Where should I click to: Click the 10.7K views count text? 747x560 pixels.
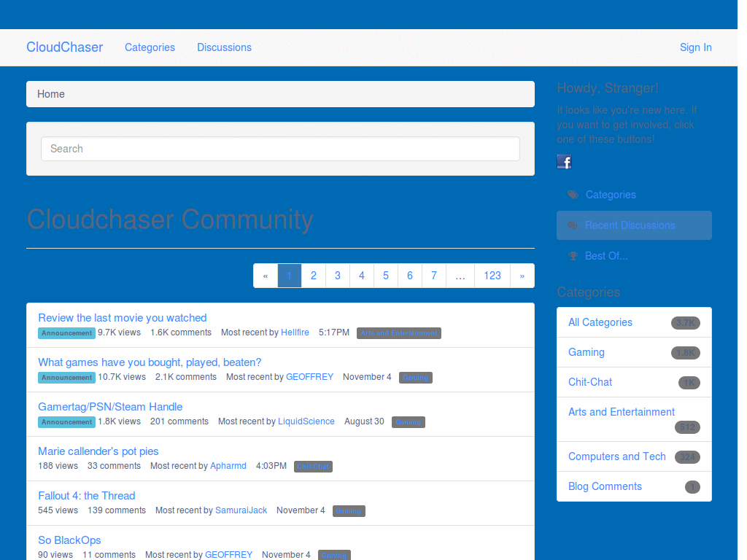(122, 377)
